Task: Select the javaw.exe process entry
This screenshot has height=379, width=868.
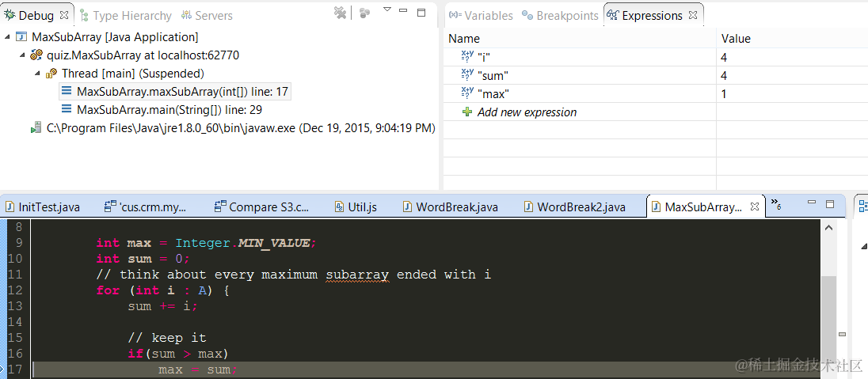Action: tap(240, 128)
